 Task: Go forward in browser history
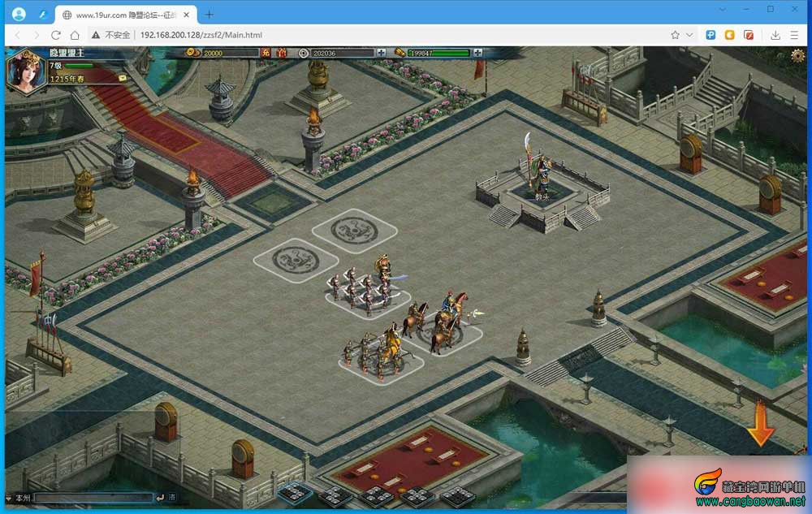point(37,35)
